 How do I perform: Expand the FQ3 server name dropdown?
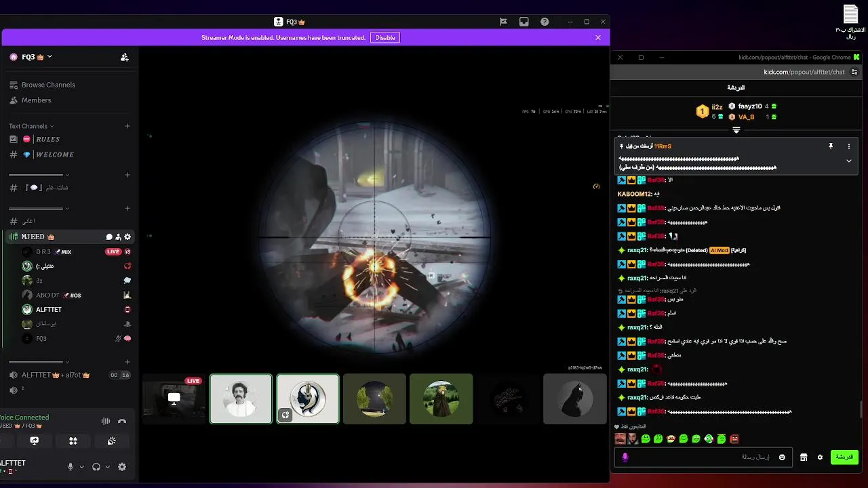pyautogui.click(x=50, y=57)
